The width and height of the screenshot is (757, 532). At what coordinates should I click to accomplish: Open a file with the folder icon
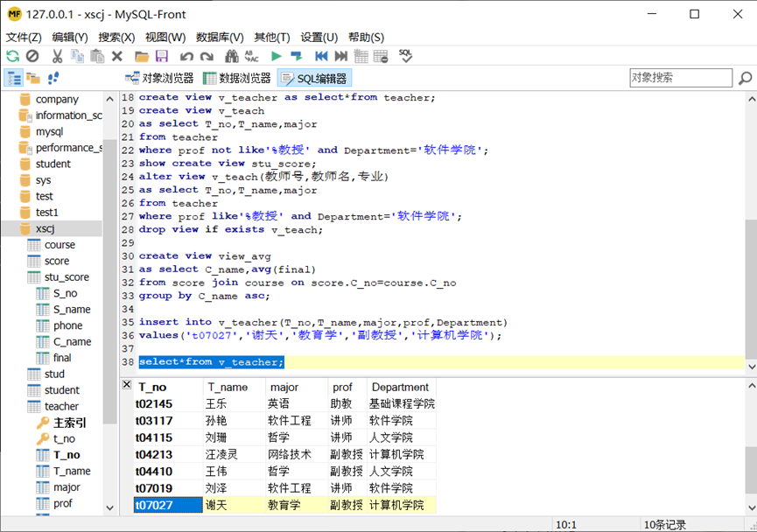click(141, 55)
